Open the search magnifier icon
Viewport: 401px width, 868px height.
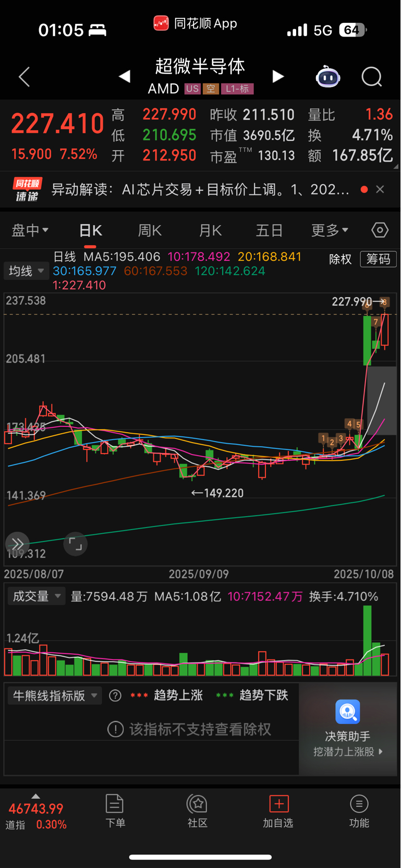pyautogui.click(x=372, y=77)
